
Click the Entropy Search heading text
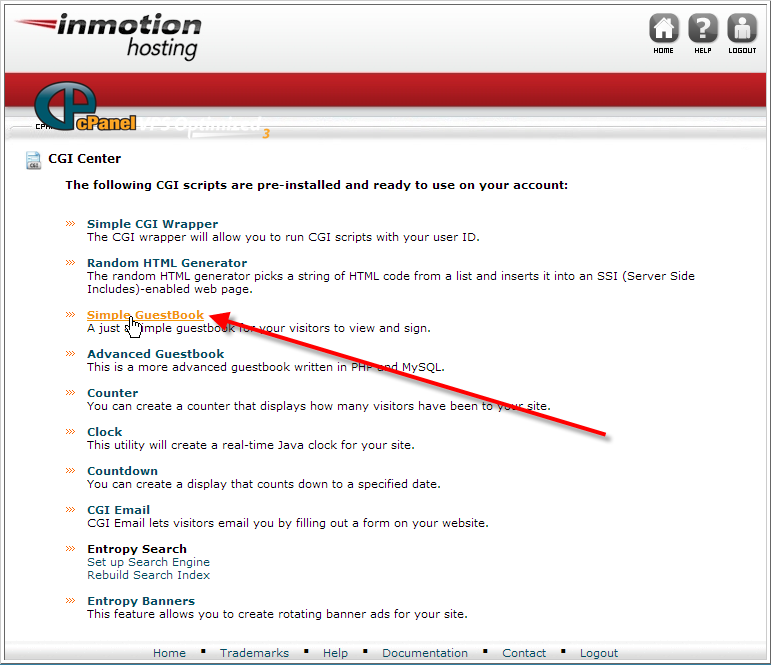coord(137,549)
